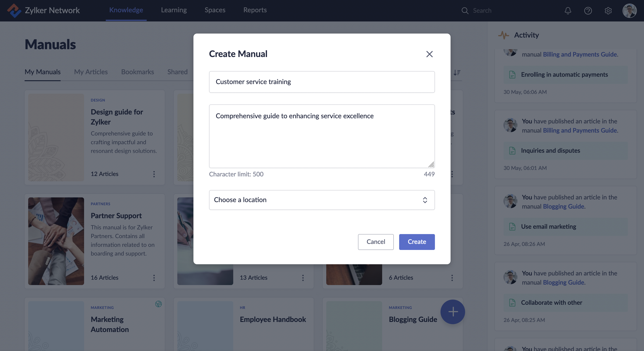Open options menu for Partner Support manual
Screen dimensions: 644x351
pos(154,278)
